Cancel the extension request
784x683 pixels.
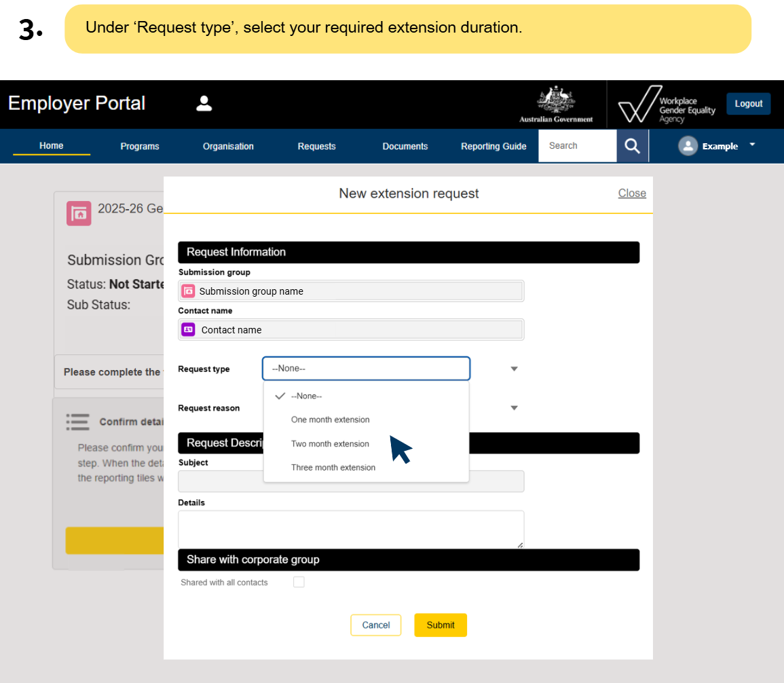pyautogui.click(x=375, y=625)
